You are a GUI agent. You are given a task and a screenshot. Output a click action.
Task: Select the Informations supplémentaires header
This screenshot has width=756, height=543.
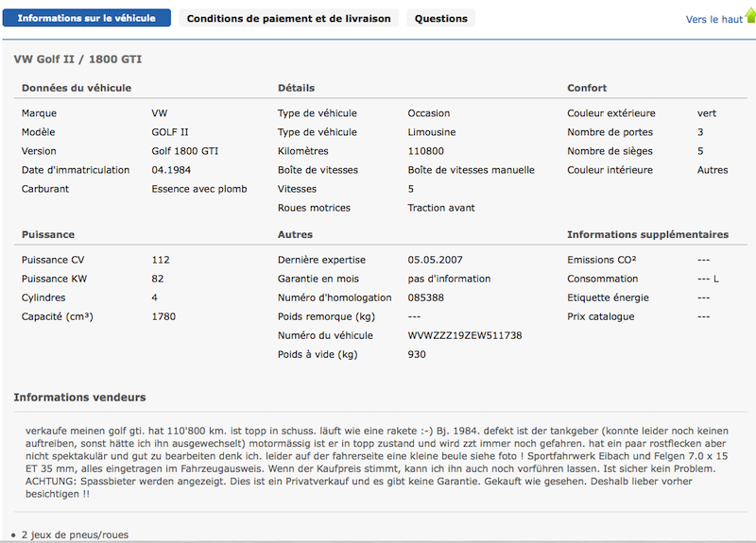coord(647,234)
